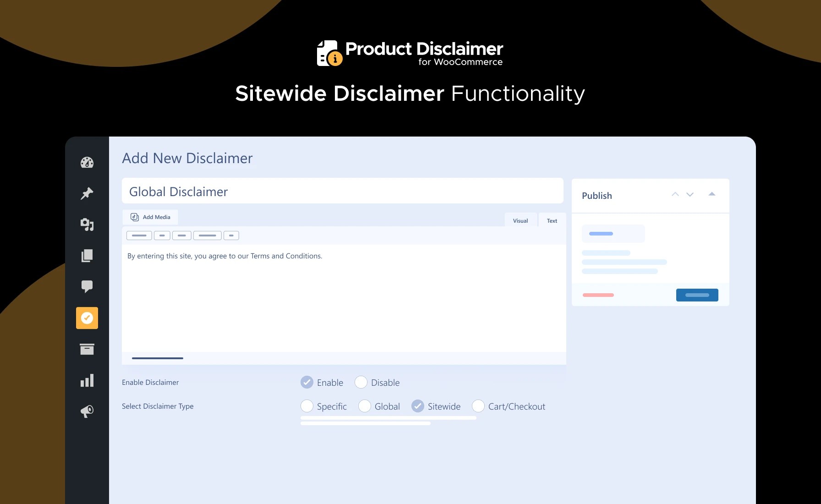The width and height of the screenshot is (821, 504).
Task: Click the Add Media button
Action: [150, 217]
